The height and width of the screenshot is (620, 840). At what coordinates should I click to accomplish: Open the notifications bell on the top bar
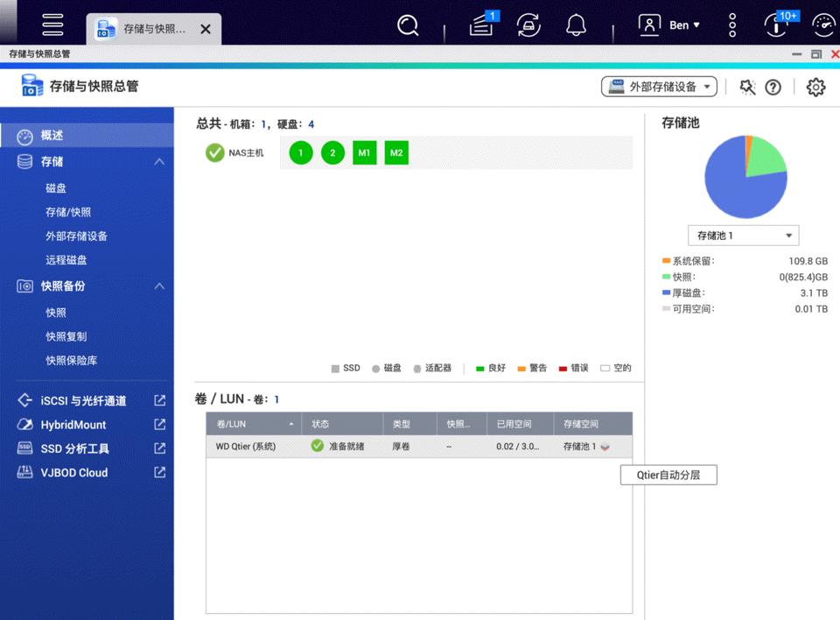point(576,25)
